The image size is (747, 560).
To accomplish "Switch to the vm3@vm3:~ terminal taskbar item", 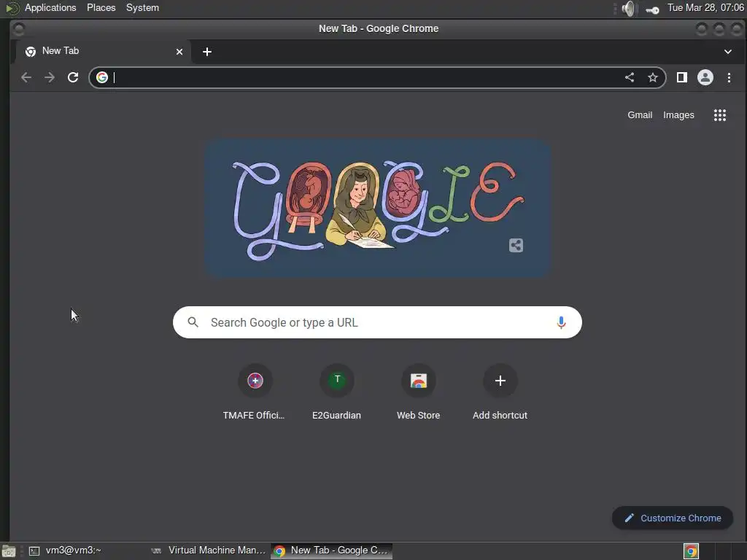I will click(x=85, y=551).
